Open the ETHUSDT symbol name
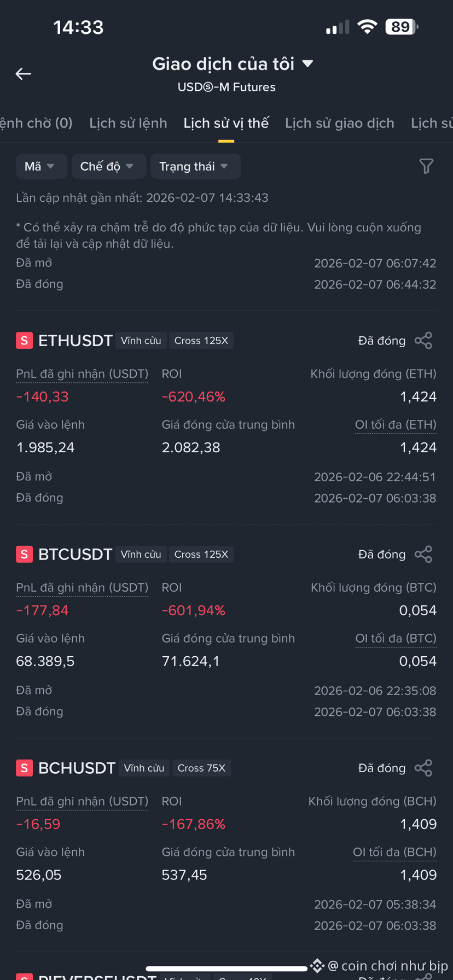Viewport: 453px width, 980px height. click(x=75, y=341)
